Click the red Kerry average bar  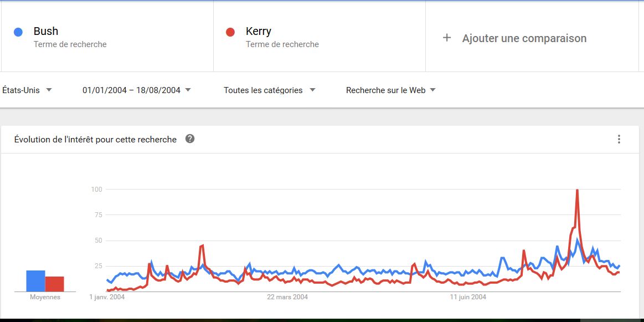click(54, 284)
